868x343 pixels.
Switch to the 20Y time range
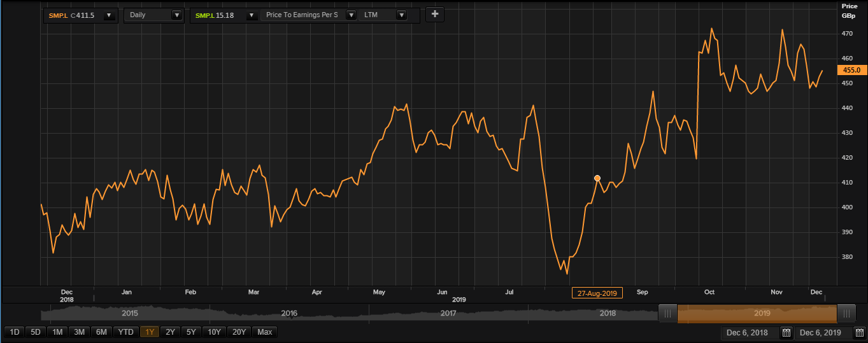239,332
